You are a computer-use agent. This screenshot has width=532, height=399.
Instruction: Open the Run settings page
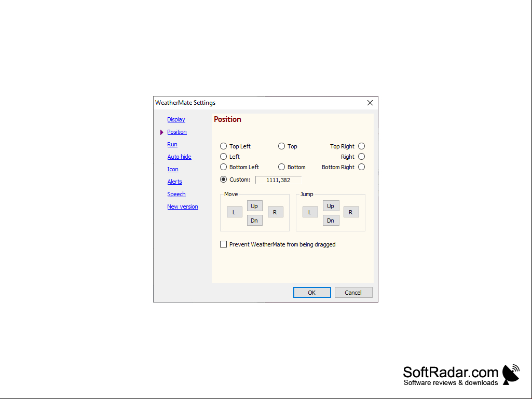tap(172, 145)
